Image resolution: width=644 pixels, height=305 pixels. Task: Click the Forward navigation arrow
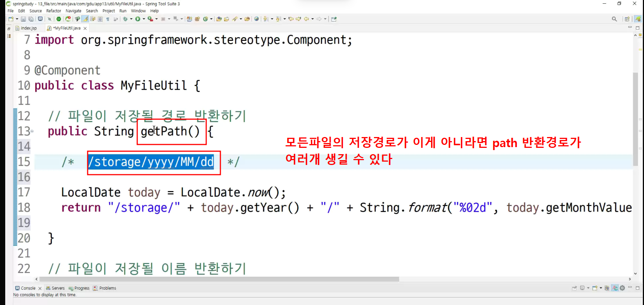point(319,19)
